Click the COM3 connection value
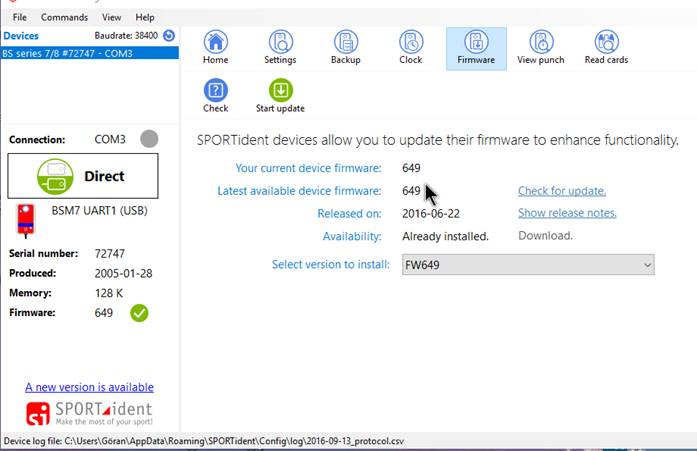Image resolution: width=697 pixels, height=451 pixels. pyautogui.click(x=110, y=140)
